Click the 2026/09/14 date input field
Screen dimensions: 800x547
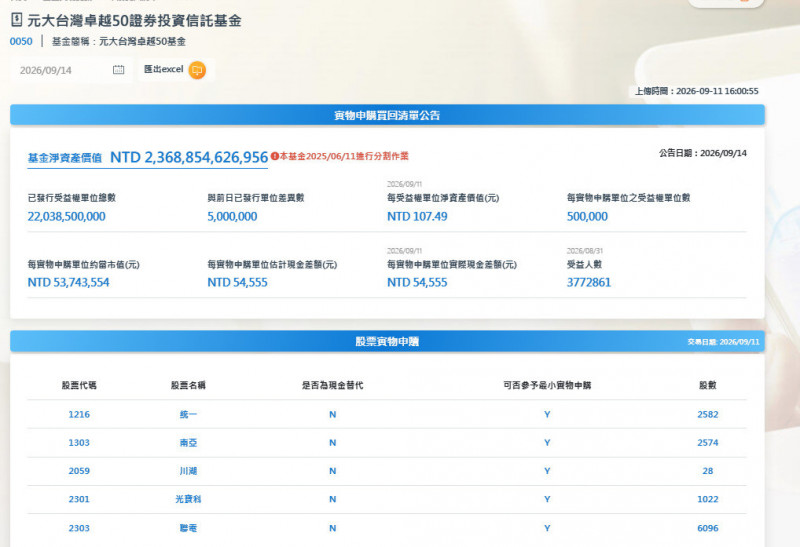pyautogui.click(x=71, y=70)
